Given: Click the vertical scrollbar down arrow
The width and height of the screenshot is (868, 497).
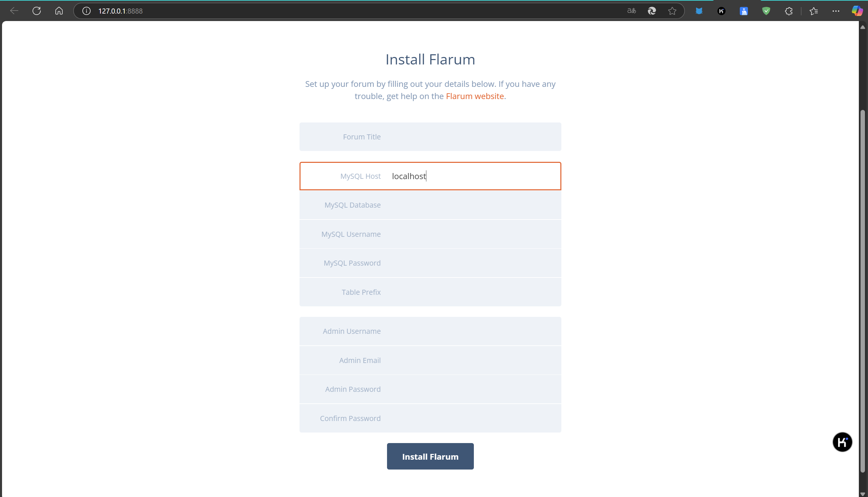Looking at the screenshot, I should pos(863,494).
